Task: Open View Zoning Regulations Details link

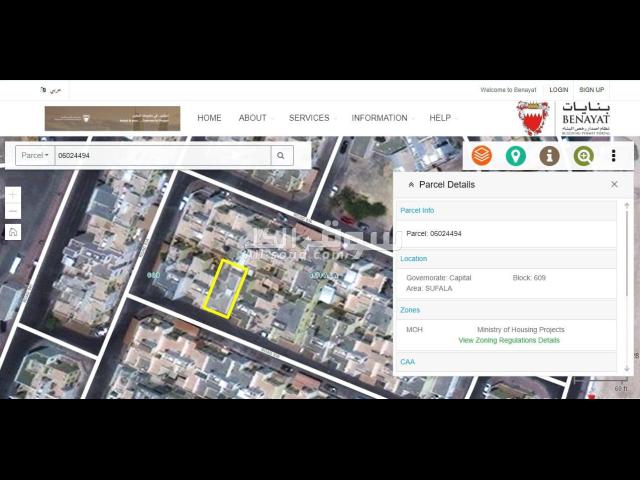Action: [x=509, y=340]
